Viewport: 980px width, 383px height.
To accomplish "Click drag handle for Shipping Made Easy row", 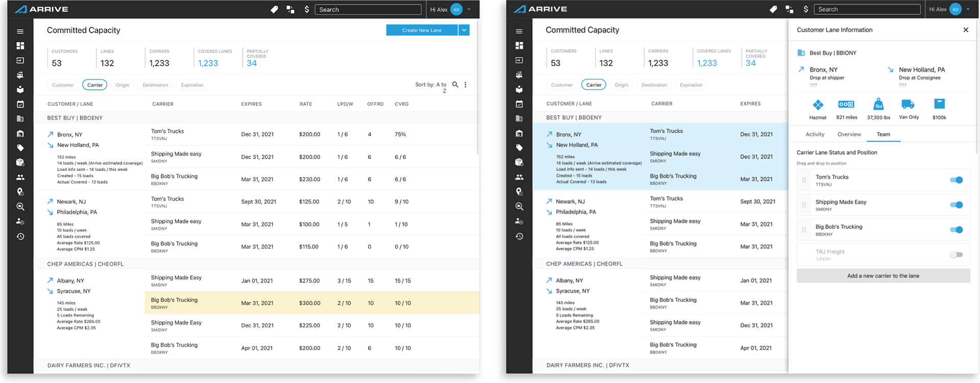I will pyautogui.click(x=804, y=205).
